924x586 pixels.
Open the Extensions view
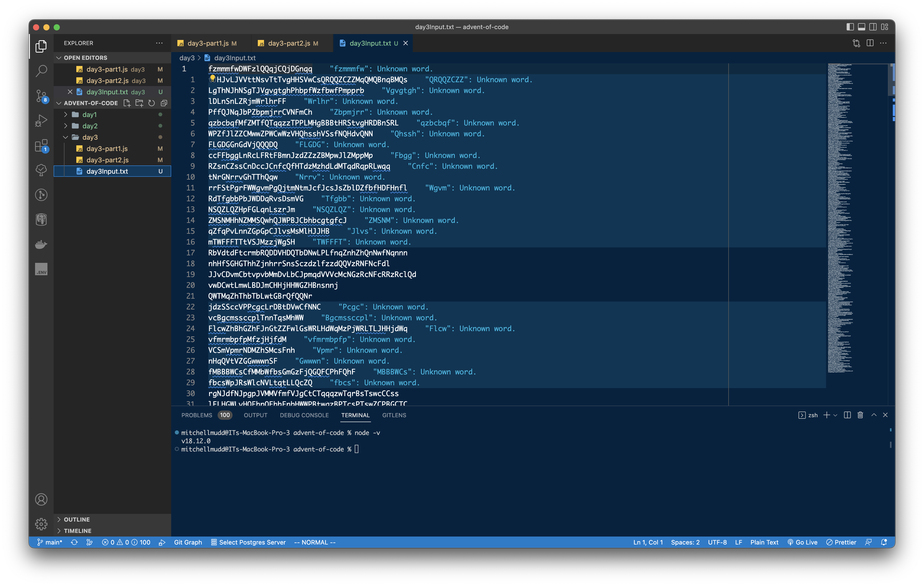[x=41, y=146]
